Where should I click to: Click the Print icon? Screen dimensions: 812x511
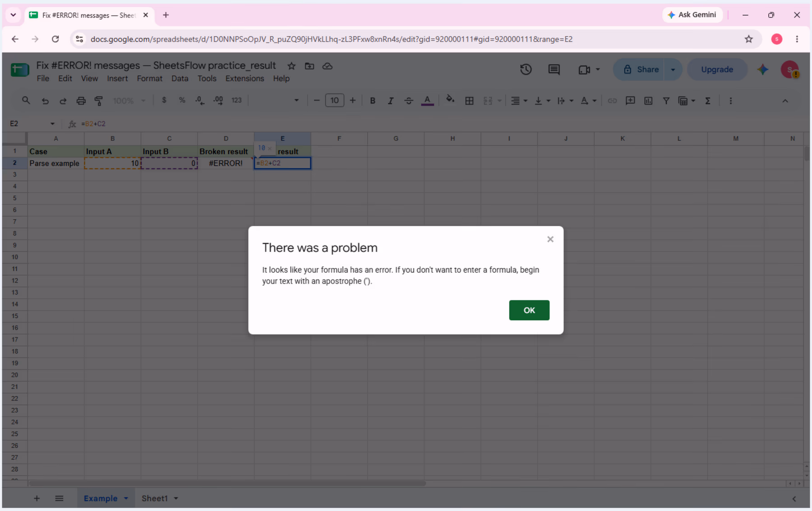81,101
